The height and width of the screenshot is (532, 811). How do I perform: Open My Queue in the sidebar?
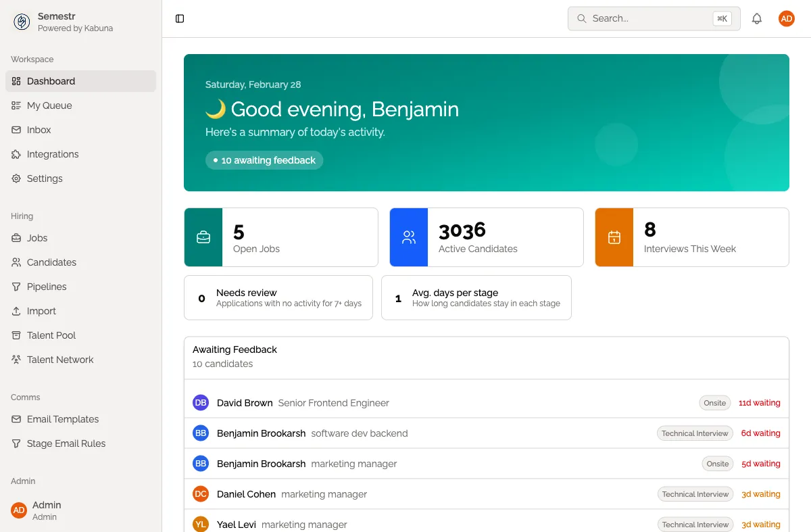[49, 105]
